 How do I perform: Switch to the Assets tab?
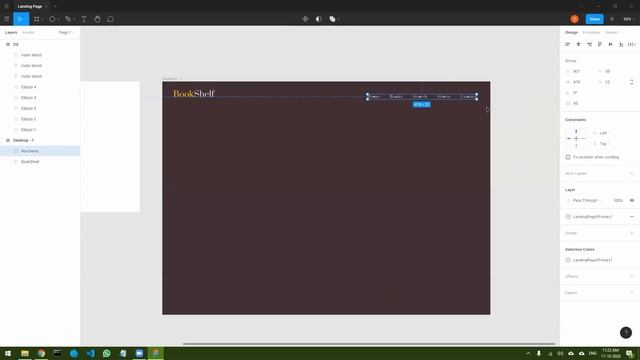(x=28, y=32)
